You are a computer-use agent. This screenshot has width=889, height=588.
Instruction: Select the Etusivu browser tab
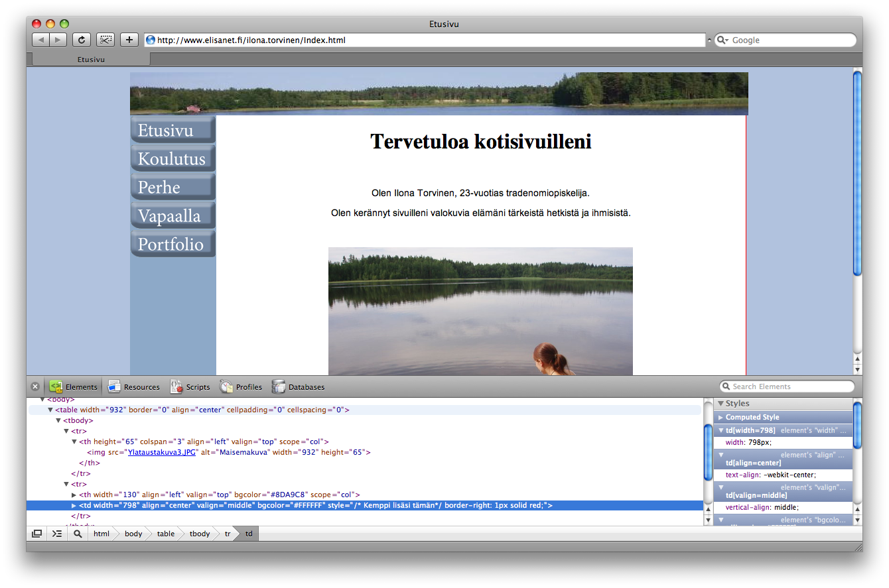[x=91, y=60]
